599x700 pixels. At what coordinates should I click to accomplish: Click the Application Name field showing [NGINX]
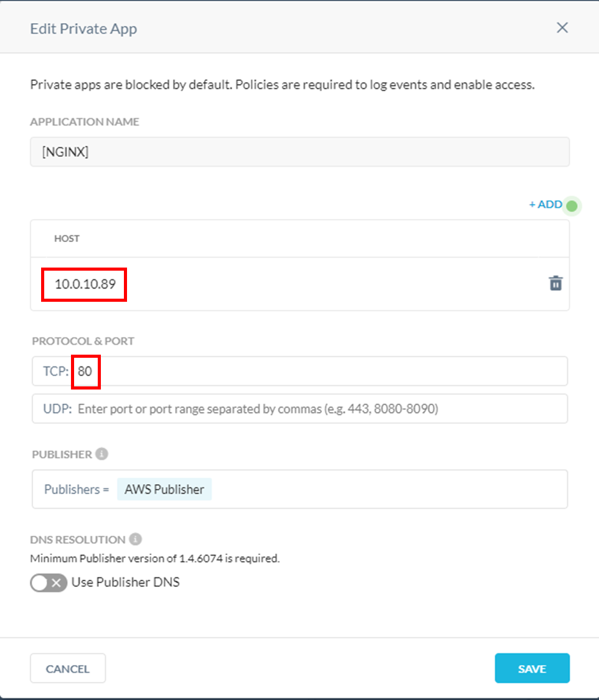tap(299, 151)
